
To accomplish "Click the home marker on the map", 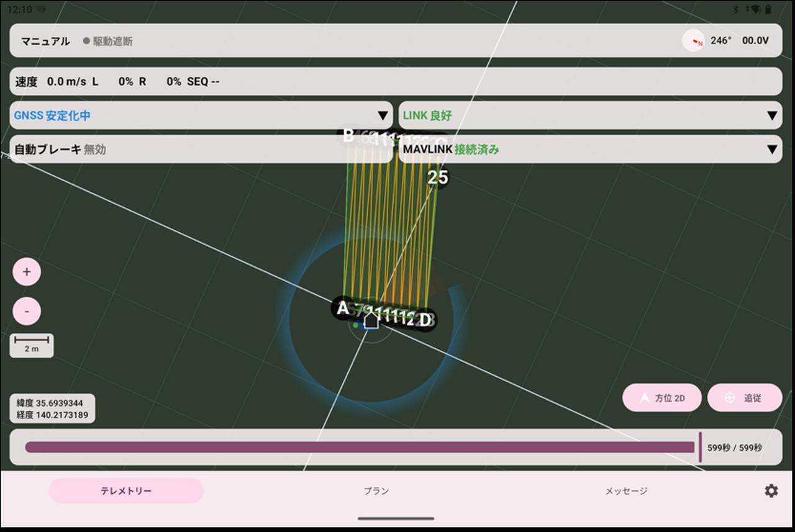I will pyautogui.click(x=371, y=320).
